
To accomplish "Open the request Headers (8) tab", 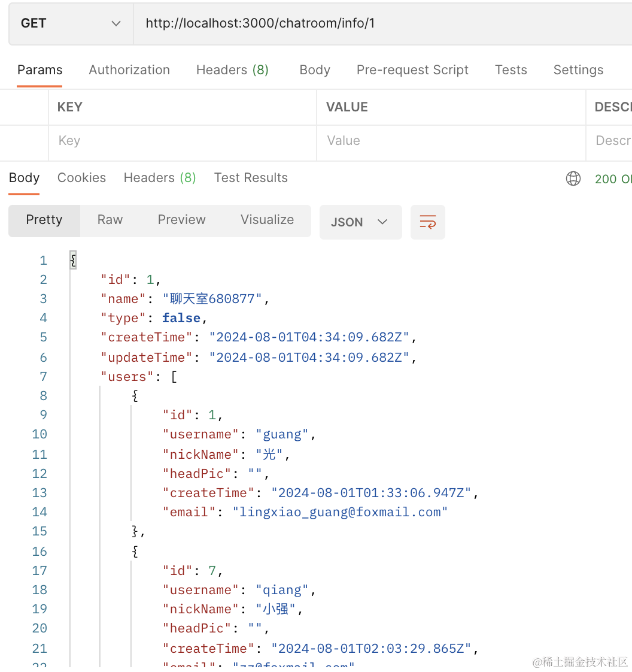I will [232, 70].
